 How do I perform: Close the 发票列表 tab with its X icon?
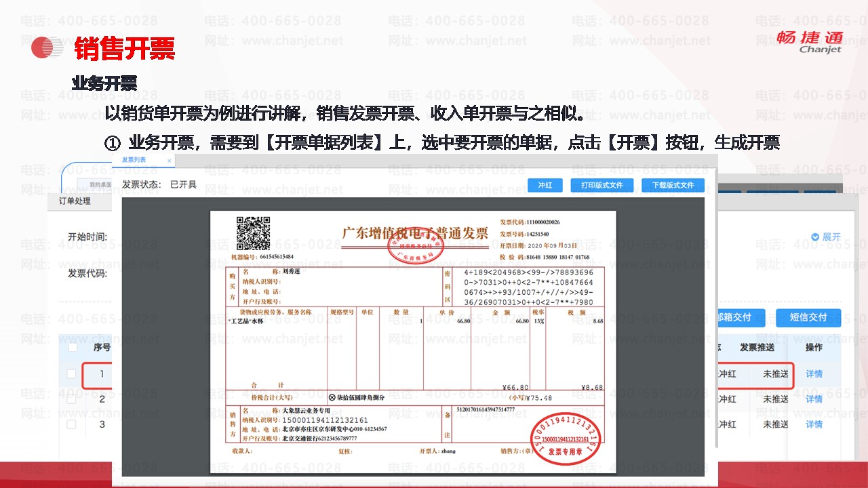click(x=169, y=161)
